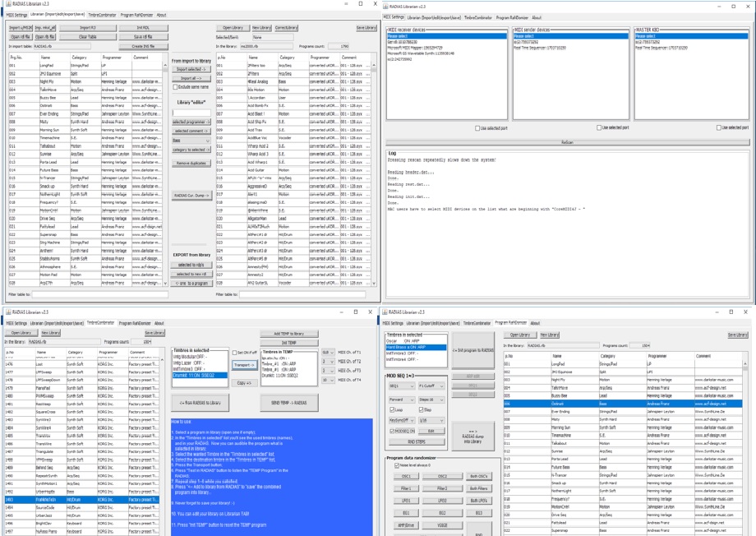Viewport: 756px width, 536px height.
Task: Click the 'Import R3' button
Action: pyautogui.click(x=88, y=28)
